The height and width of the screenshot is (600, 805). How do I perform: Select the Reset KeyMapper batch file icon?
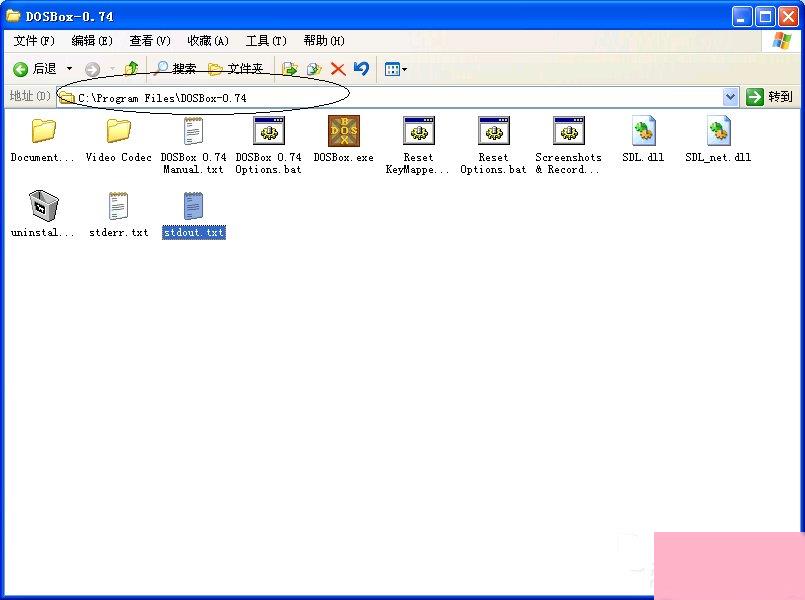click(x=418, y=131)
